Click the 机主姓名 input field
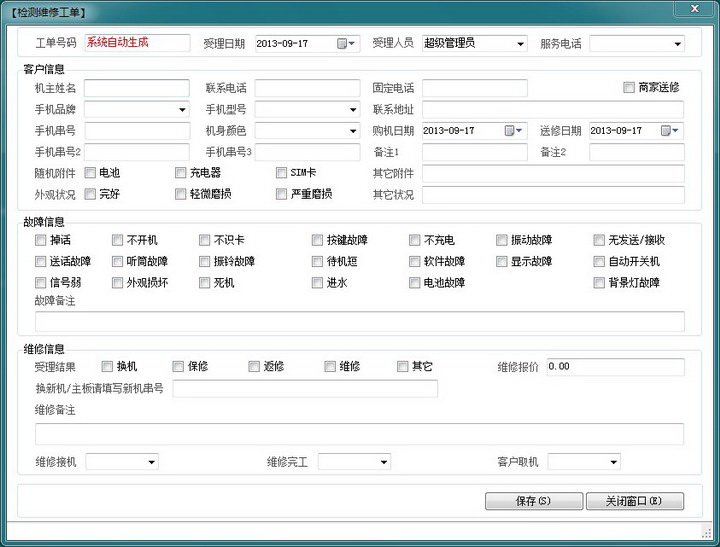The image size is (720, 547). (x=137, y=88)
